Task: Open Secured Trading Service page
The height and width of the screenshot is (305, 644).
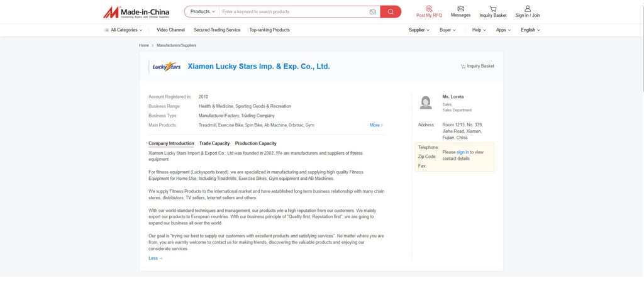Action: tap(217, 30)
